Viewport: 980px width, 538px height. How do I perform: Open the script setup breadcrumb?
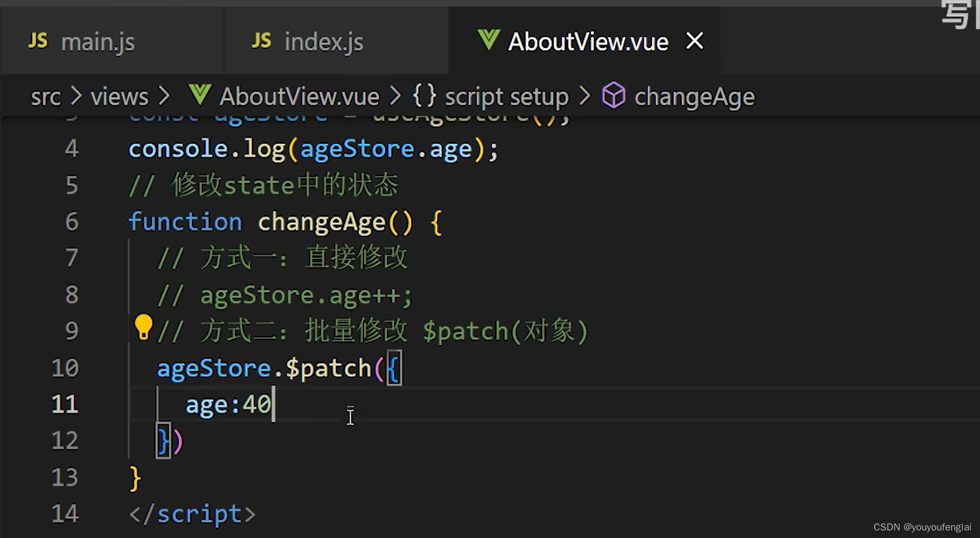(x=506, y=97)
